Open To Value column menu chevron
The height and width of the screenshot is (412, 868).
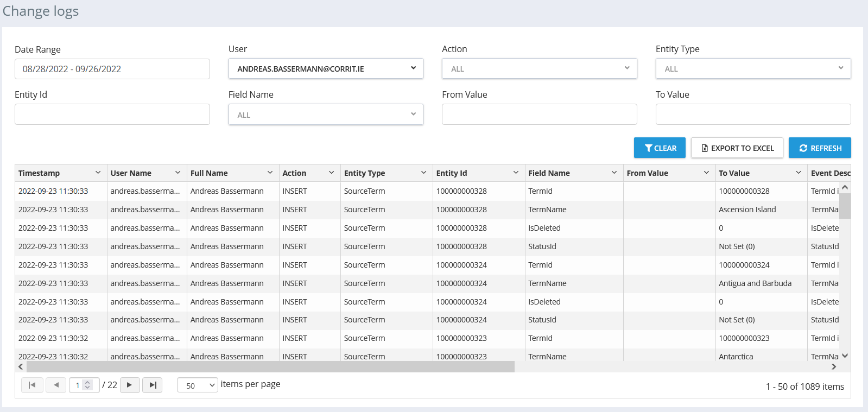pyautogui.click(x=799, y=173)
